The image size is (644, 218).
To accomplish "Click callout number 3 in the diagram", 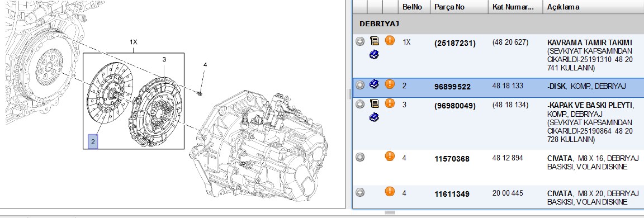I will (x=164, y=59).
